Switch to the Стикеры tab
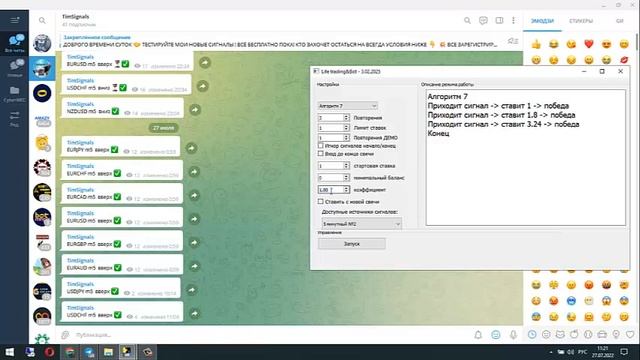 581,21
